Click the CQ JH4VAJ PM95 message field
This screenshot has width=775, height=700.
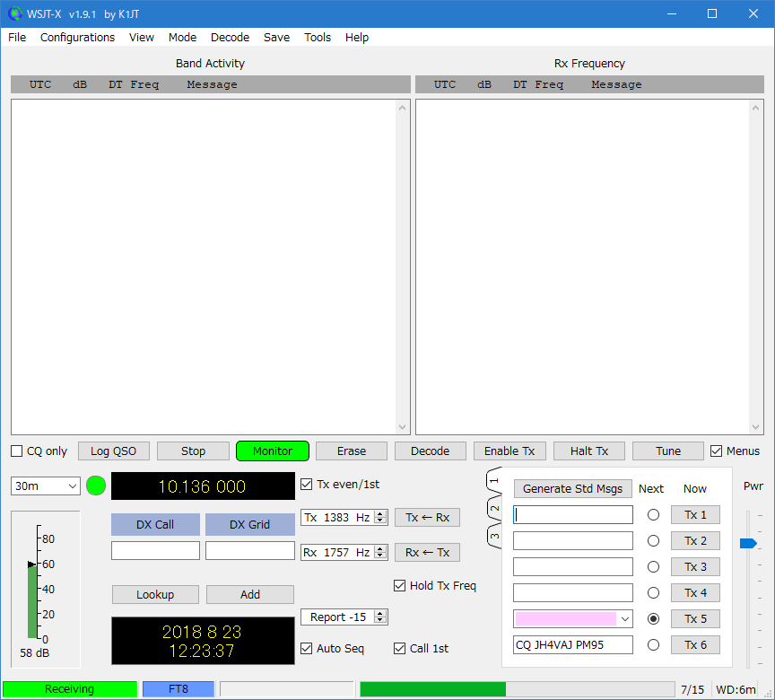coord(573,644)
